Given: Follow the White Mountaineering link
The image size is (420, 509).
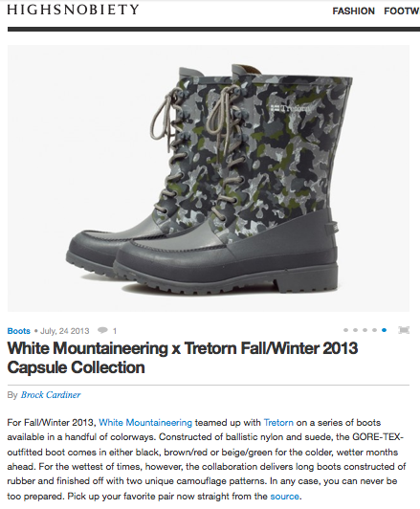Looking at the screenshot, I should click(x=145, y=423).
